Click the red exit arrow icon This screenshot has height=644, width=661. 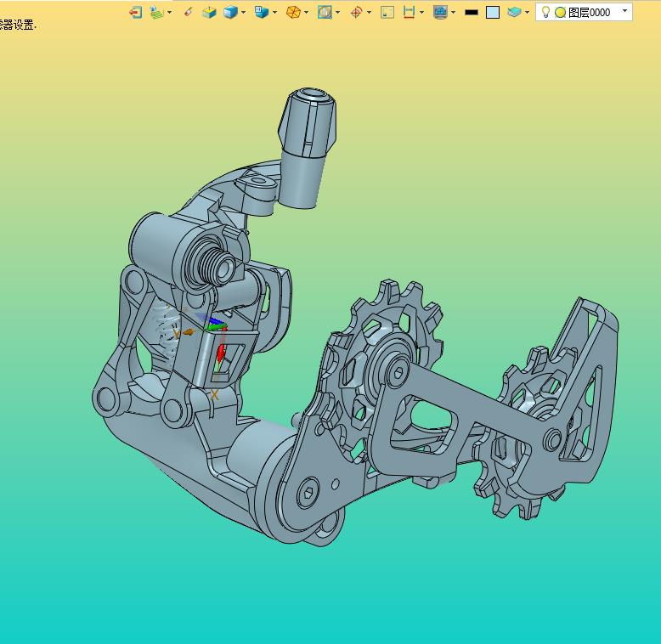[x=135, y=12]
